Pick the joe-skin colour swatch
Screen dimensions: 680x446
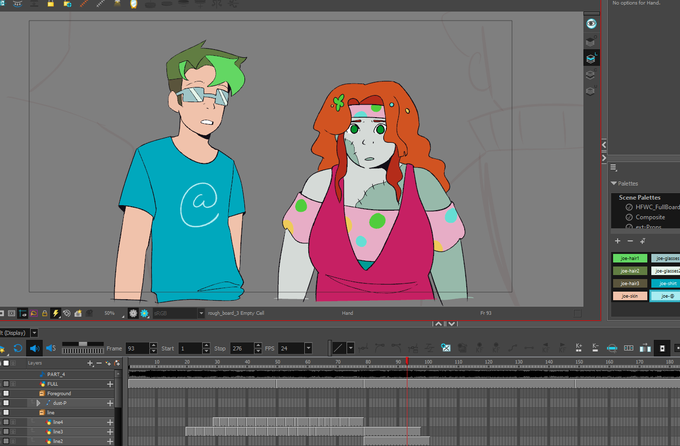pos(630,296)
